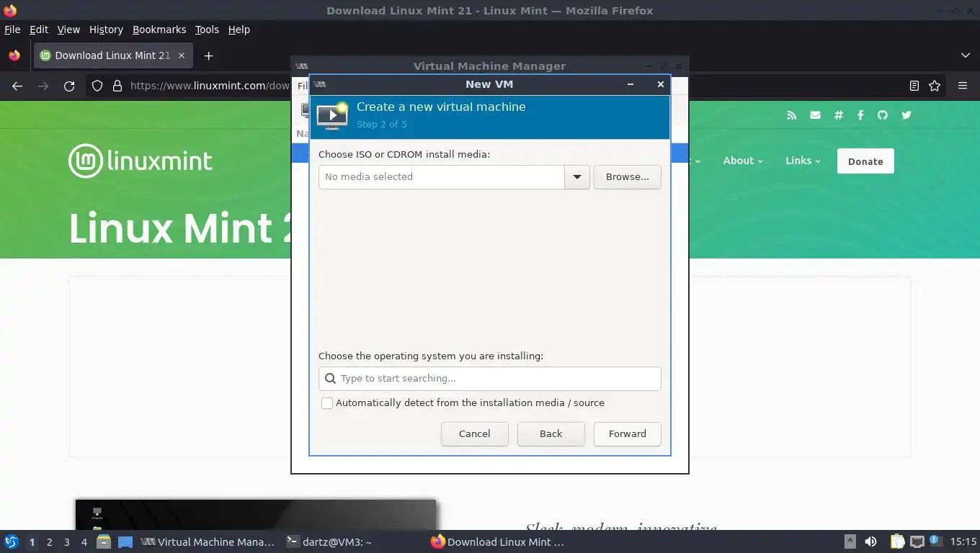Image resolution: width=980 pixels, height=553 pixels.
Task: Expand the Links menu on Linux Mint site
Action: point(803,161)
